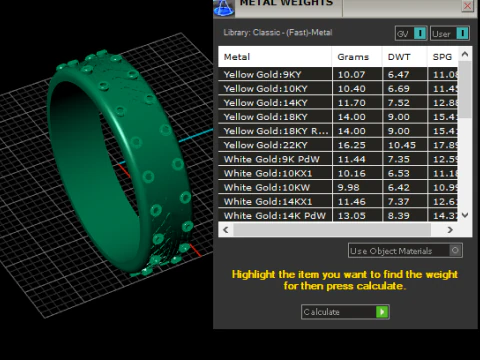The height and width of the screenshot is (360, 480).
Task: Select the White Gold:10KW row
Action: pos(338,187)
